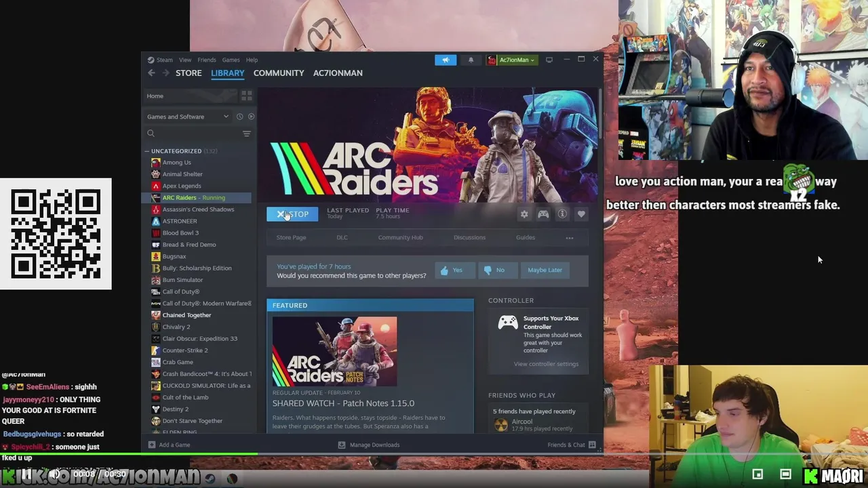Image resolution: width=868 pixels, height=488 pixels.
Task: Filter library by ready-to-play icon
Action: pos(251,117)
